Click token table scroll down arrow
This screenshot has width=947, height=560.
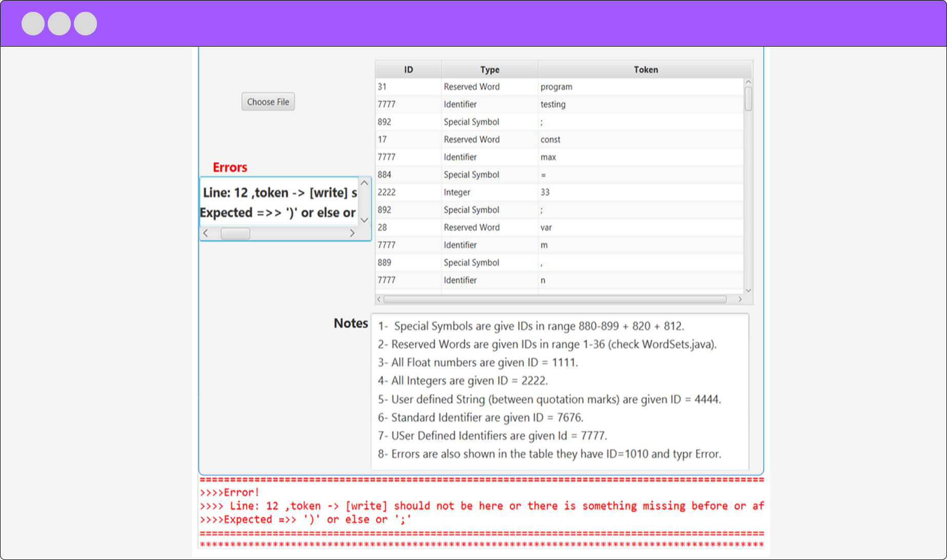[748, 290]
